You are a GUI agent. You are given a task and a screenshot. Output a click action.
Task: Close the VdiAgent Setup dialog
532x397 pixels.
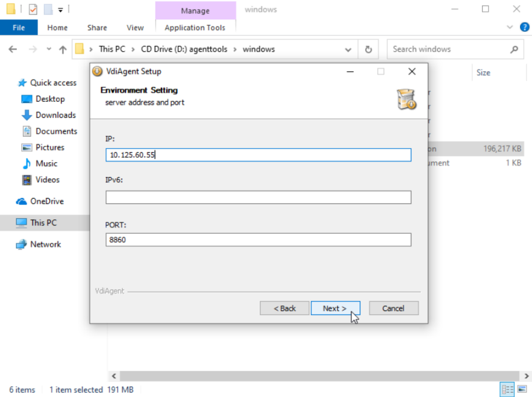pyautogui.click(x=412, y=72)
